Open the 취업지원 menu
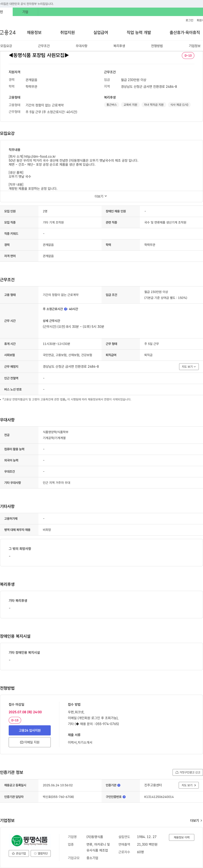 [x=67, y=32]
